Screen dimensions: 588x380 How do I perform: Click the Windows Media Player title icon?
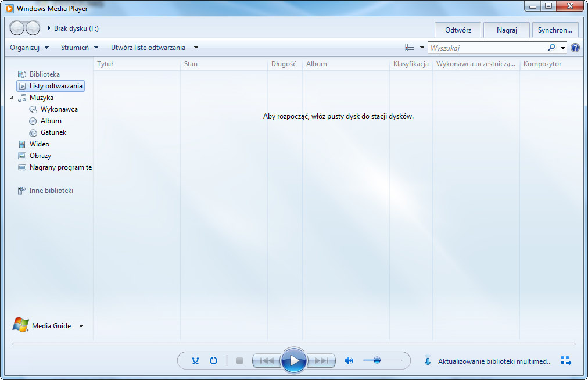[9, 8]
